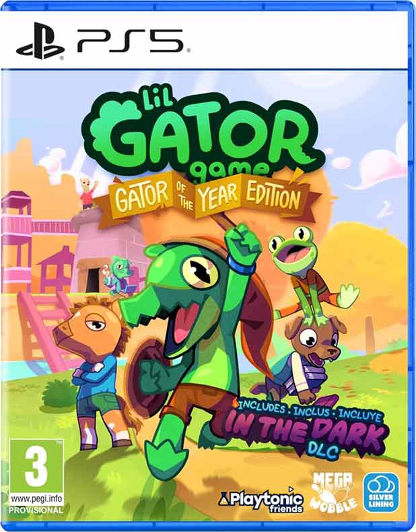Click the Playtonic friends logo

point(261,500)
